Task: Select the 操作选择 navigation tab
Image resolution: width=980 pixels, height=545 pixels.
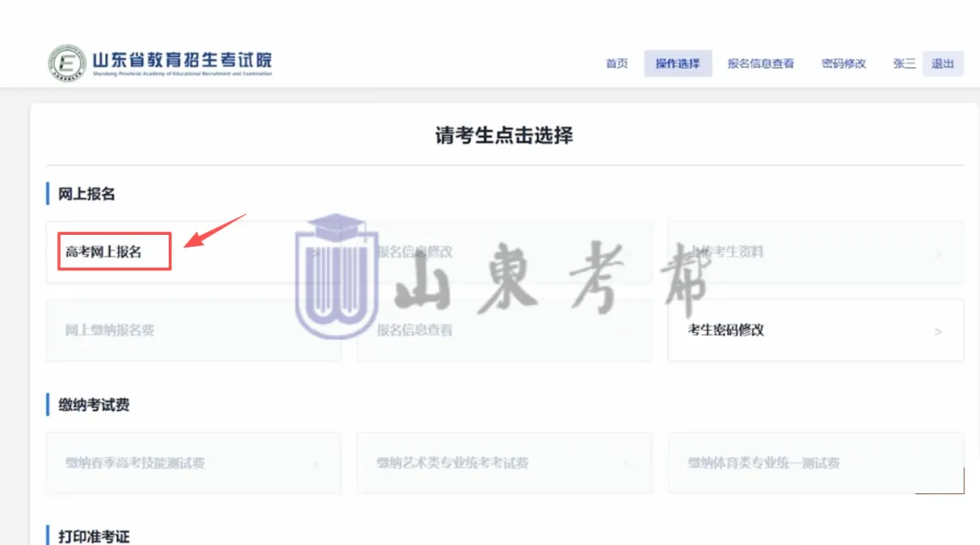Action: tap(678, 63)
